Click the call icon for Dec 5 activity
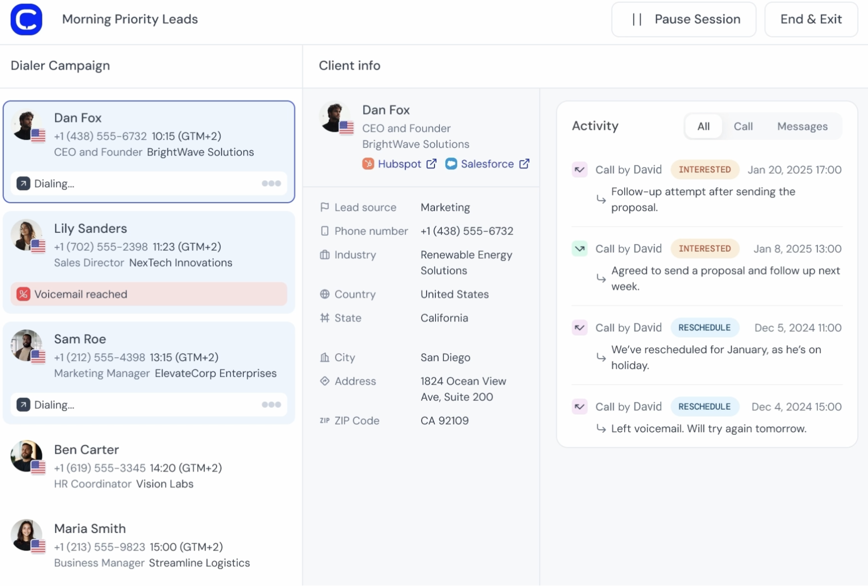This screenshot has width=868, height=588. click(579, 328)
